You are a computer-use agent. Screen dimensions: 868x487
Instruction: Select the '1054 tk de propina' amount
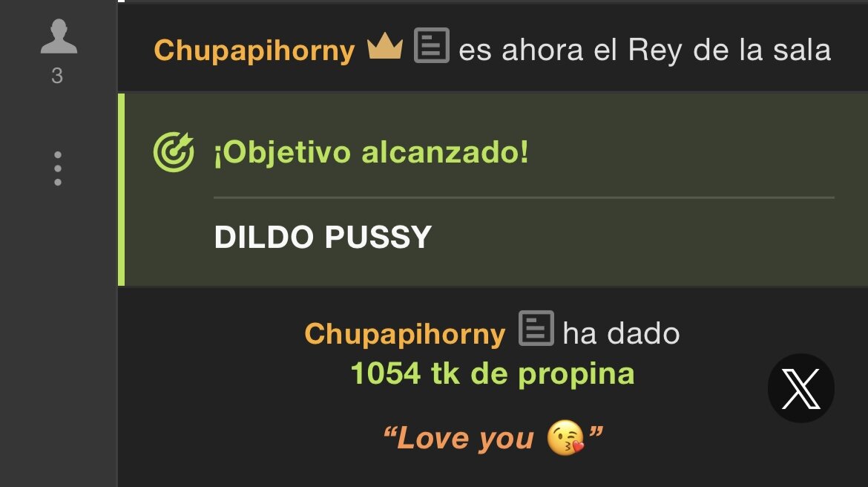(x=492, y=374)
